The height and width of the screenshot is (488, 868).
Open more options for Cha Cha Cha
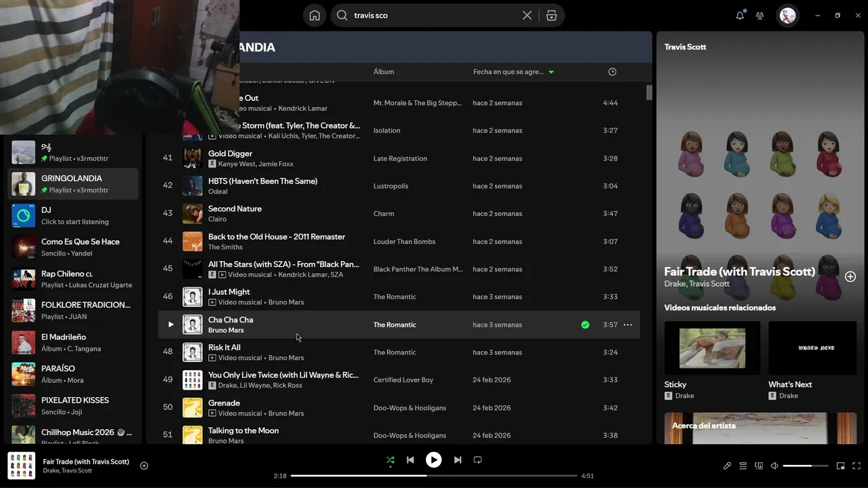[x=628, y=325]
